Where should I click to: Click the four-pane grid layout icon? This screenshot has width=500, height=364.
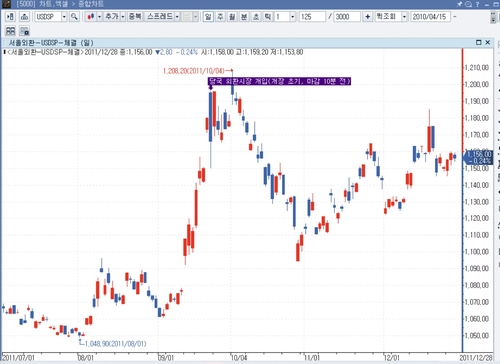tap(10, 31)
